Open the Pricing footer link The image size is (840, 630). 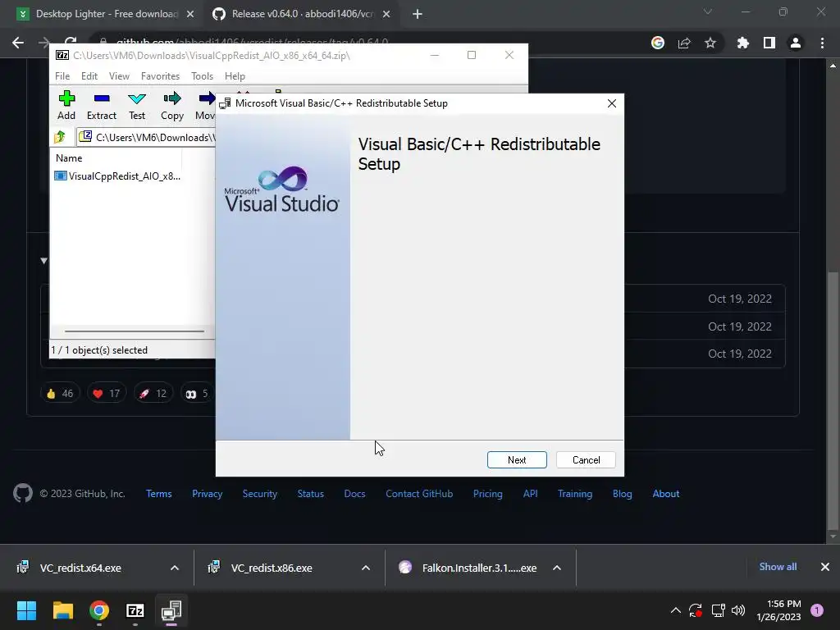[487, 493]
